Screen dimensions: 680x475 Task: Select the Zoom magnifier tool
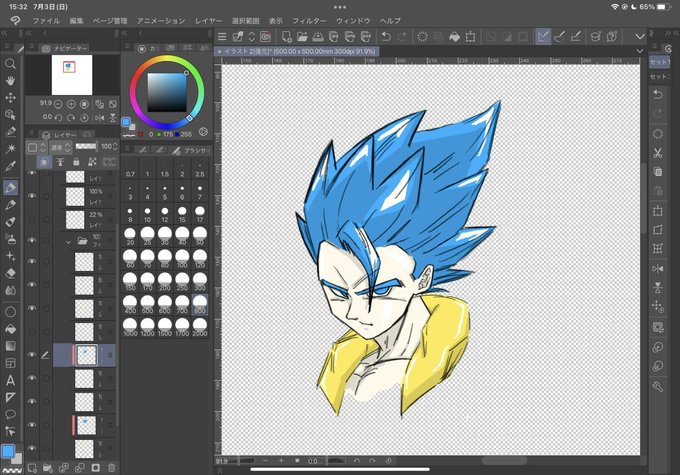tap(10, 64)
